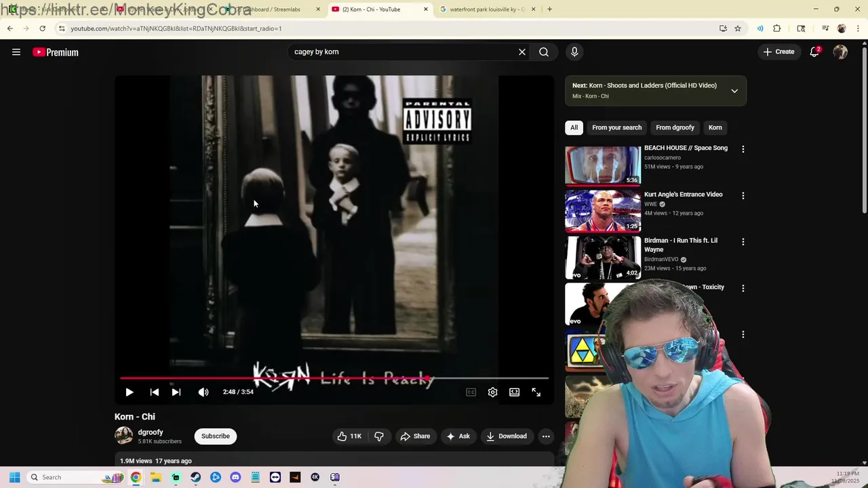
Task: Go back in browser history
Action: 9,28
